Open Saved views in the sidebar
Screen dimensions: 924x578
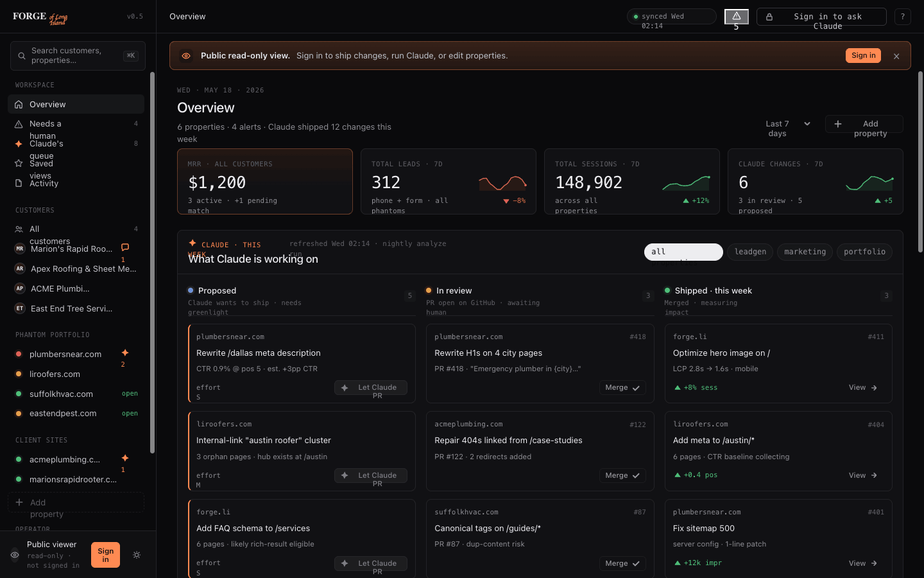[76, 164]
